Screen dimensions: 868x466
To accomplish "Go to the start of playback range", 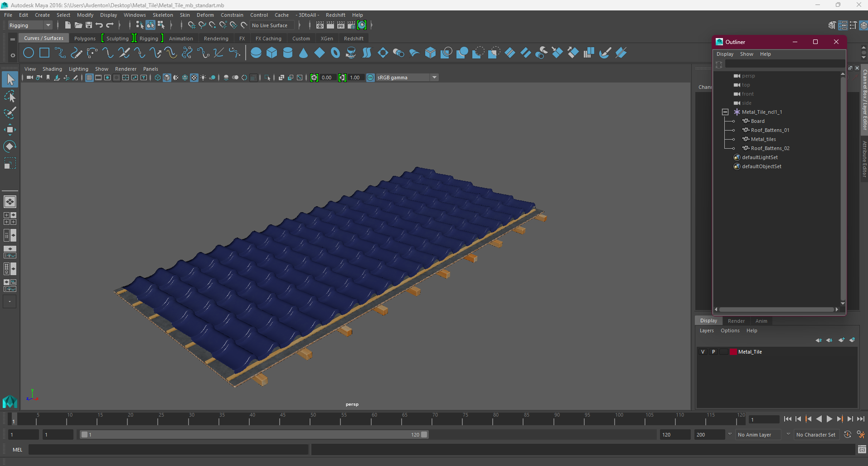I will [x=788, y=419].
